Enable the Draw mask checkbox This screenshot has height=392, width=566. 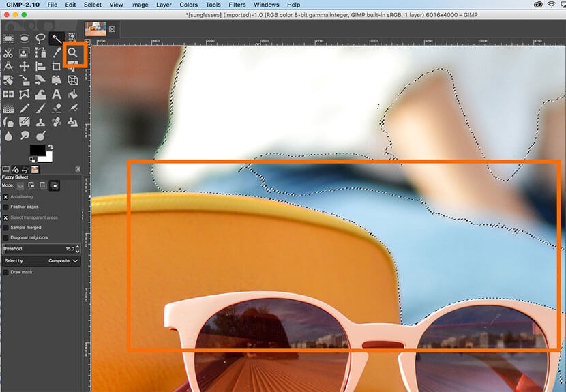tap(6, 272)
